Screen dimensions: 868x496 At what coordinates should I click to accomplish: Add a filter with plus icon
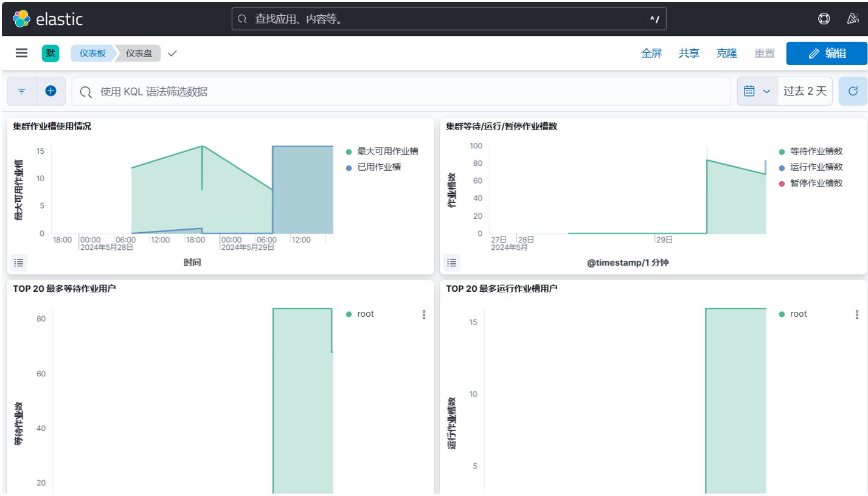click(50, 91)
